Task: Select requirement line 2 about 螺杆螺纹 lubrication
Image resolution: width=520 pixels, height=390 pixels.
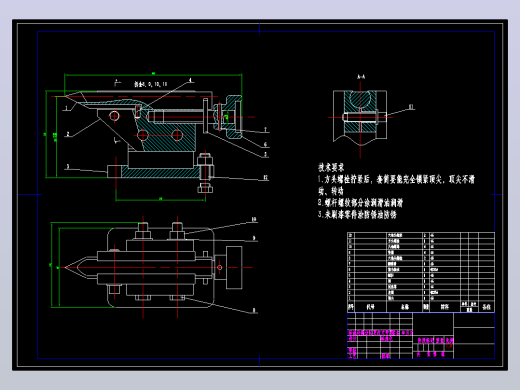Action: click(x=360, y=202)
